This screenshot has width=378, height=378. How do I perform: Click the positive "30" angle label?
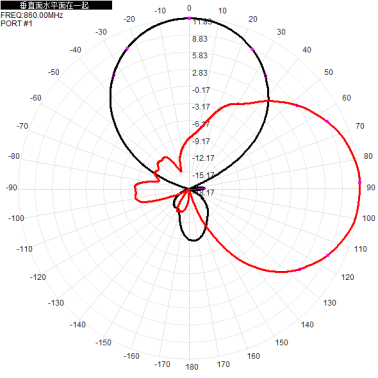(x=281, y=32)
